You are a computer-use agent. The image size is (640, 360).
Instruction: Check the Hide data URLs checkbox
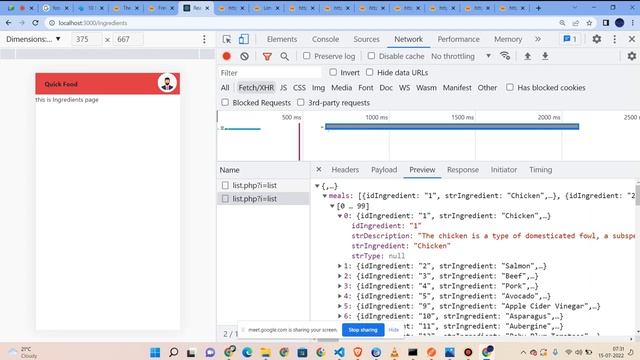point(369,72)
